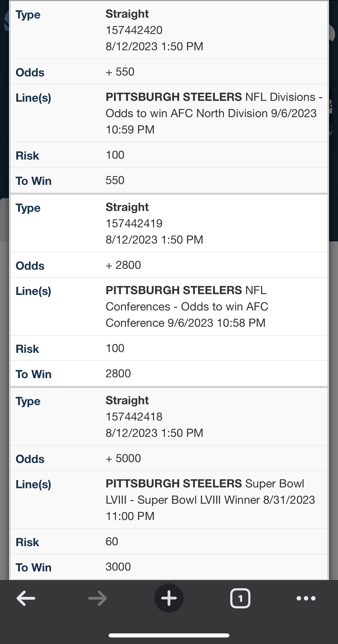
Task: Tap the To Win 3000 amount
Action: point(118,567)
